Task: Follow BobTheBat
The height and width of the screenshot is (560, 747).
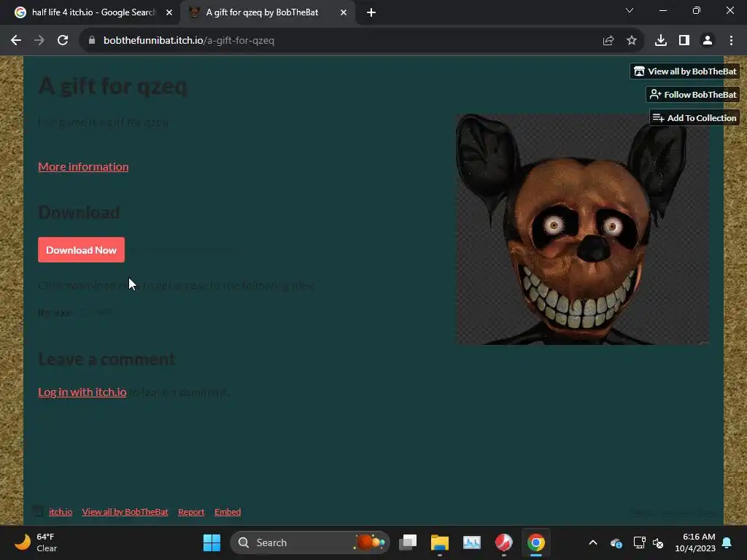Action: 693,95
